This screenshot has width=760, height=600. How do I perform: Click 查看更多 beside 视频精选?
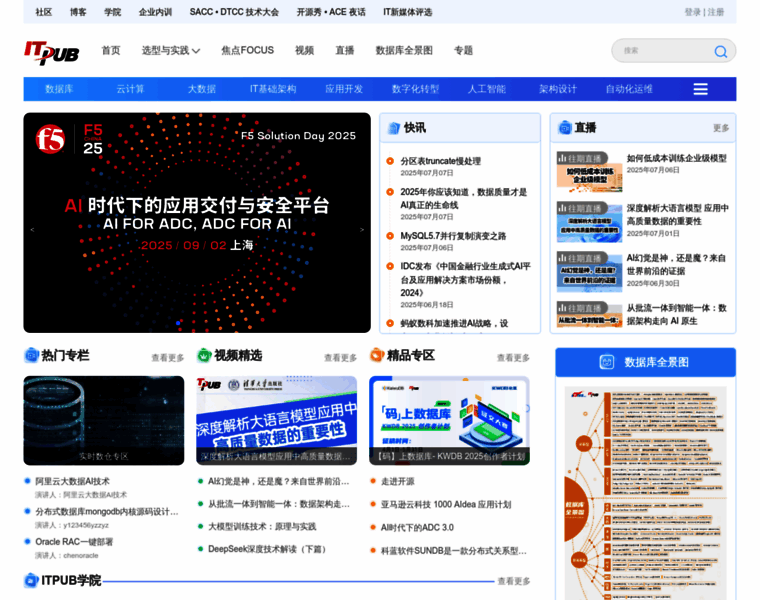pos(340,358)
